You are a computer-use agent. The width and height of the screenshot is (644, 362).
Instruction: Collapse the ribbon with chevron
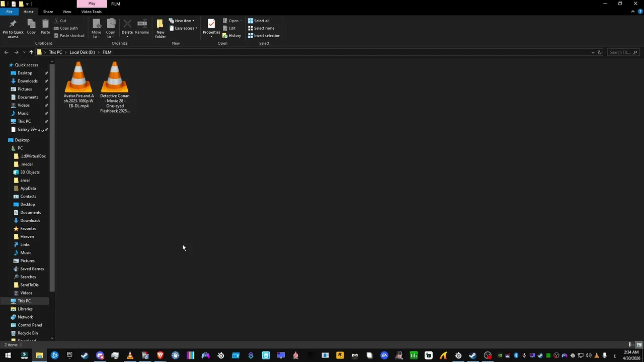click(x=633, y=12)
